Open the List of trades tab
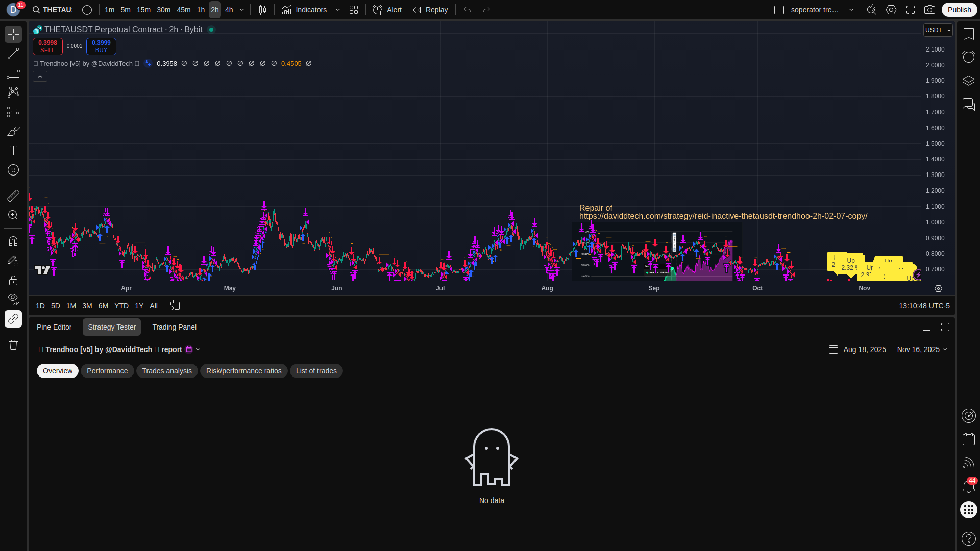 (316, 371)
